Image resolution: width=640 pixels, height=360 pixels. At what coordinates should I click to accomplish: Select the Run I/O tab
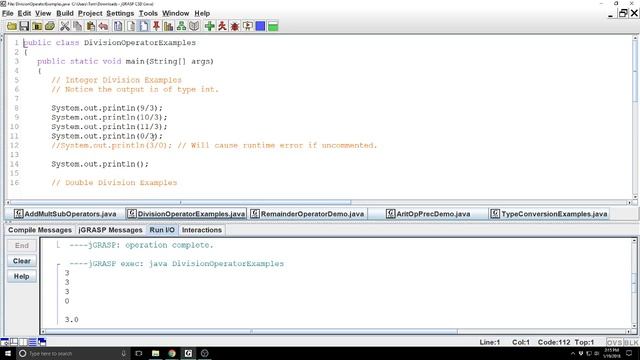162,230
